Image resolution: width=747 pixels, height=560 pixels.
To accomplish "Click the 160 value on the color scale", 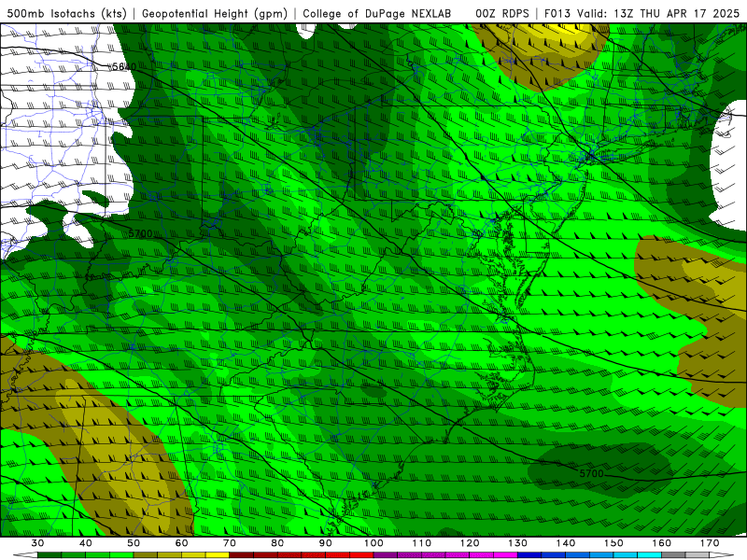I will pos(662,543).
